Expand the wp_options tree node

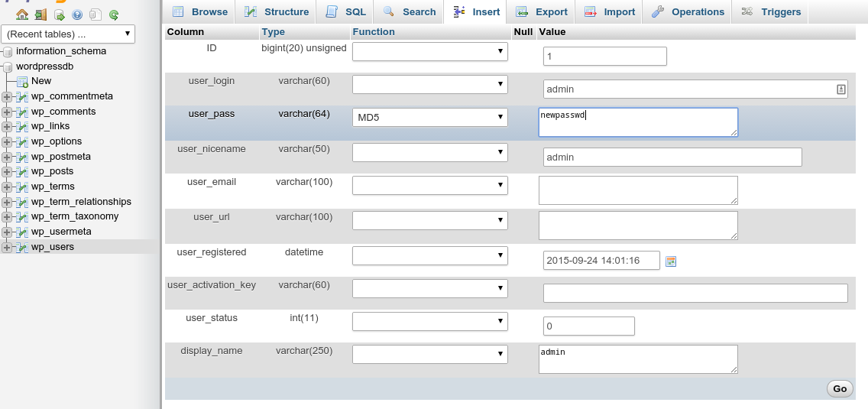point(7,142)
